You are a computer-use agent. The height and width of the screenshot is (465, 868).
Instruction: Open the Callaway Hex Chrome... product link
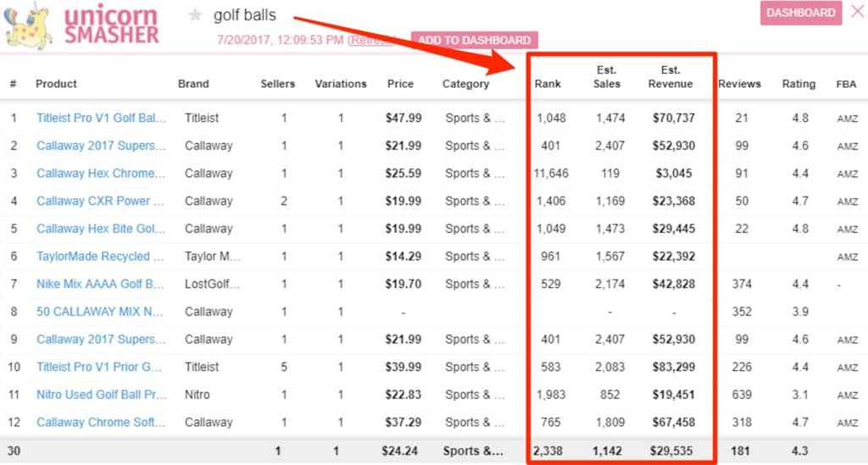pos(101,173)
